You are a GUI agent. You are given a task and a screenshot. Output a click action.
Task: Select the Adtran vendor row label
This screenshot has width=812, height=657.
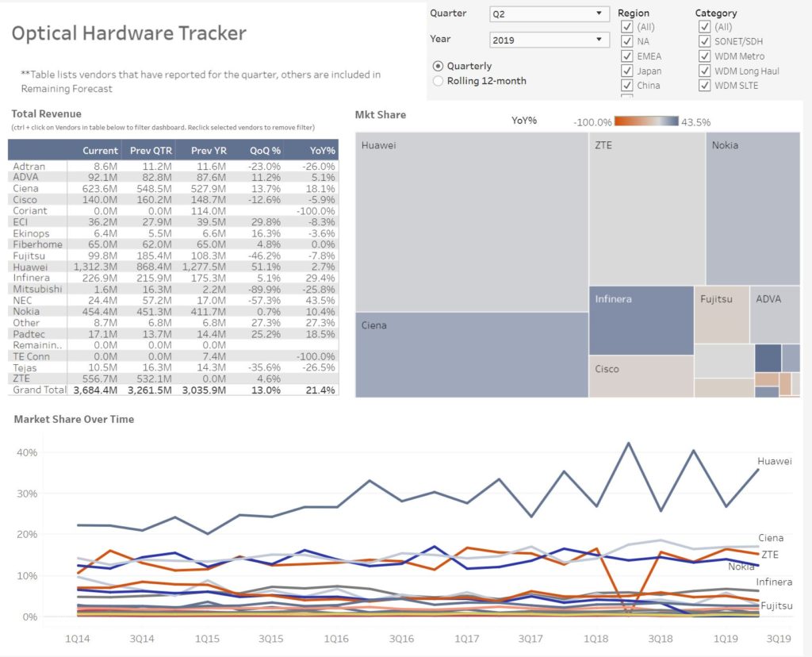tap(29, 167)
